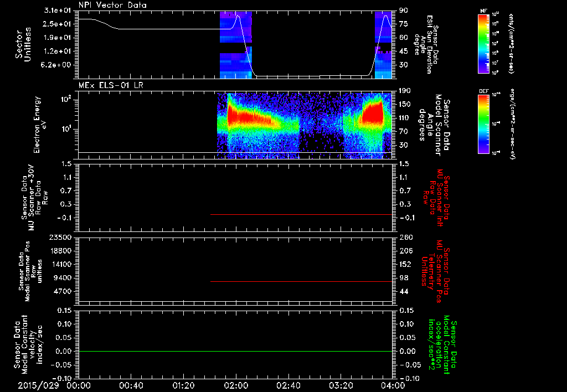Click the red 'MU Scanner Pos Telemetry' label
This screenshot has height=392, width=567.
pos(436,271)
